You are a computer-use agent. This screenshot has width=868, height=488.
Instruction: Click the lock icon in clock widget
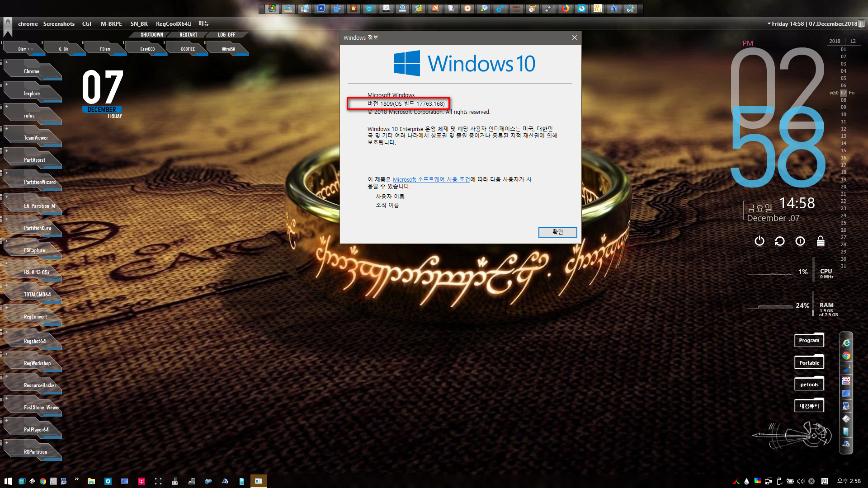point(821,241)
